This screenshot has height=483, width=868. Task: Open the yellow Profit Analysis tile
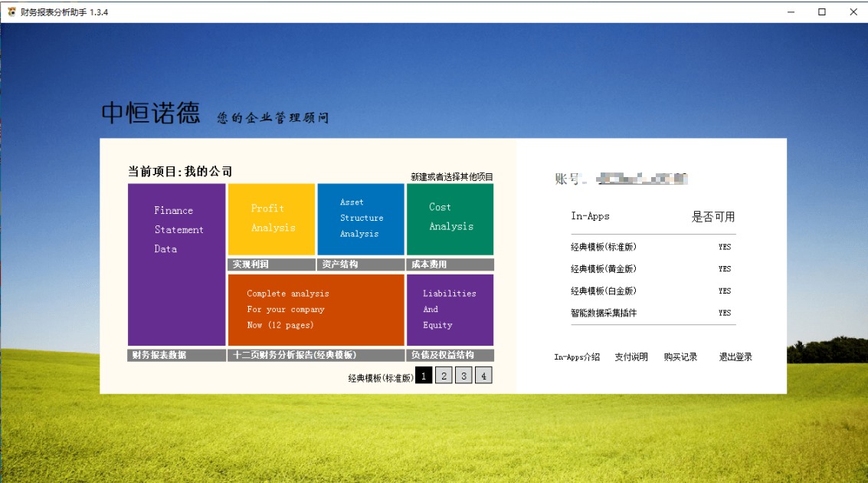click(x=271, y=219)
